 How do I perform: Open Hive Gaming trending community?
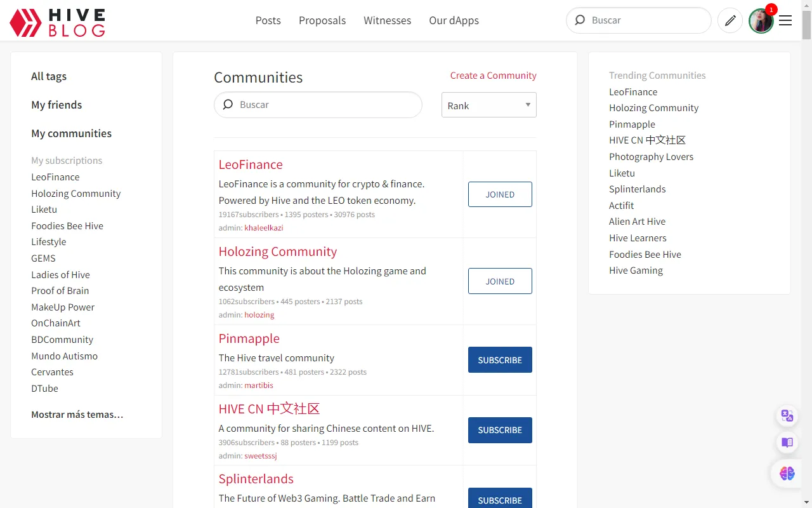pyautogui.click(x=636, y=271)
